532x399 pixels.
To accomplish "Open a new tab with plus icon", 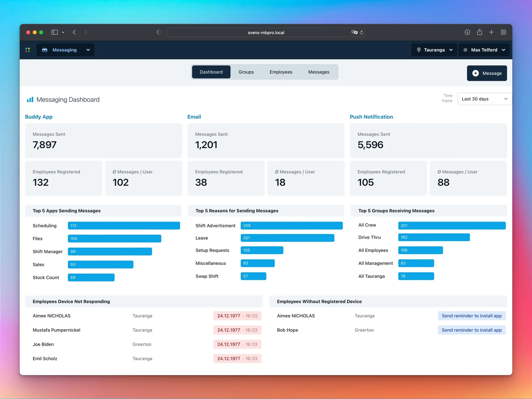I will pyautogui.click(x=491, y=32).
